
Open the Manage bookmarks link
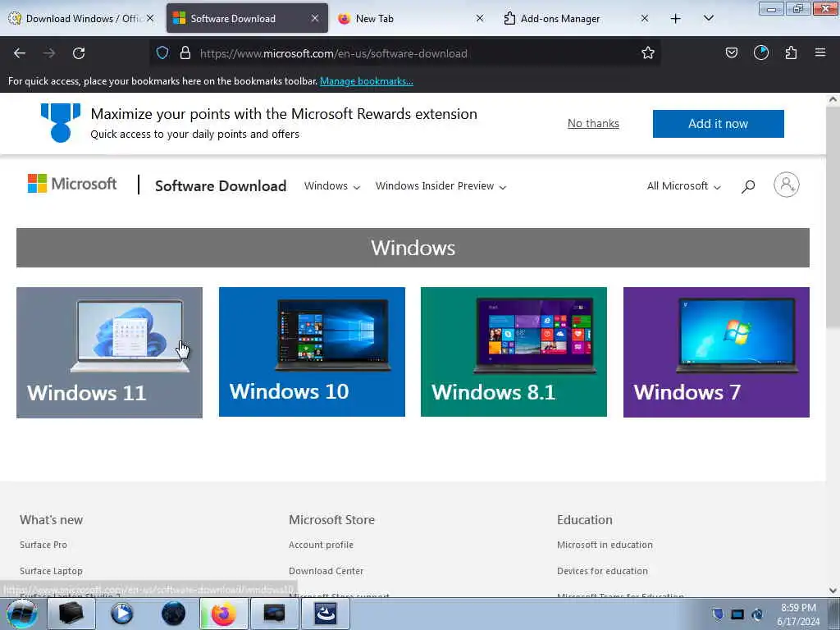(x=367, y=81)
